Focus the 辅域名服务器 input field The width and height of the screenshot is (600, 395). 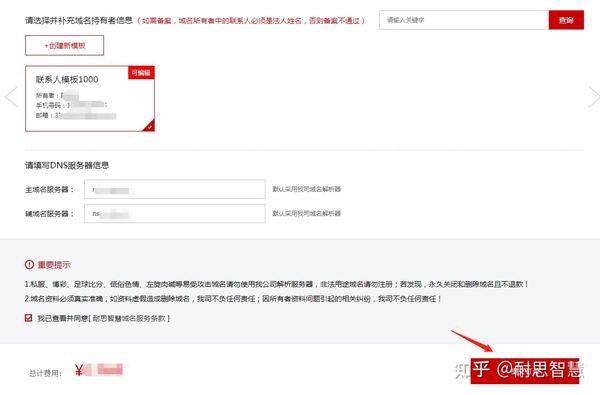tap(174, 213)
